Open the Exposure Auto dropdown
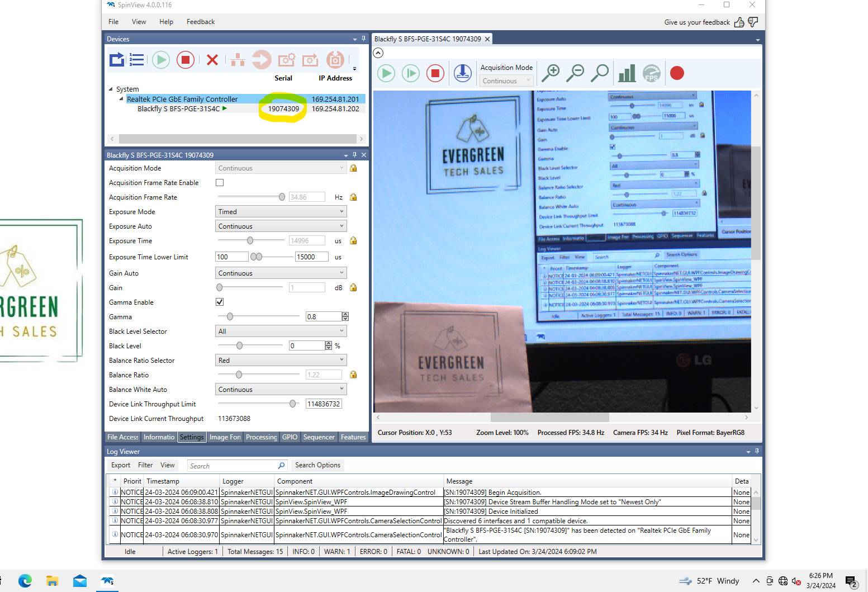This screenshot has width=868, height=592. pyautogui.click(x=281, y=226)
